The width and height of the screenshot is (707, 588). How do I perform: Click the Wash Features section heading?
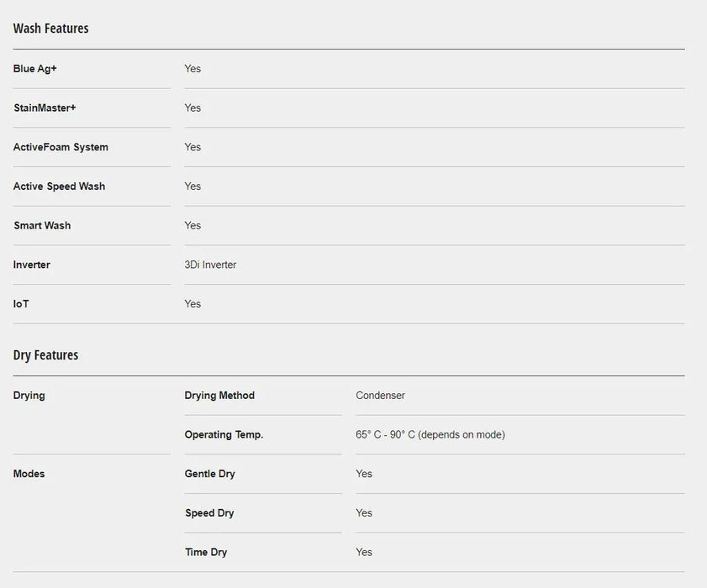(x=50, y=29)
